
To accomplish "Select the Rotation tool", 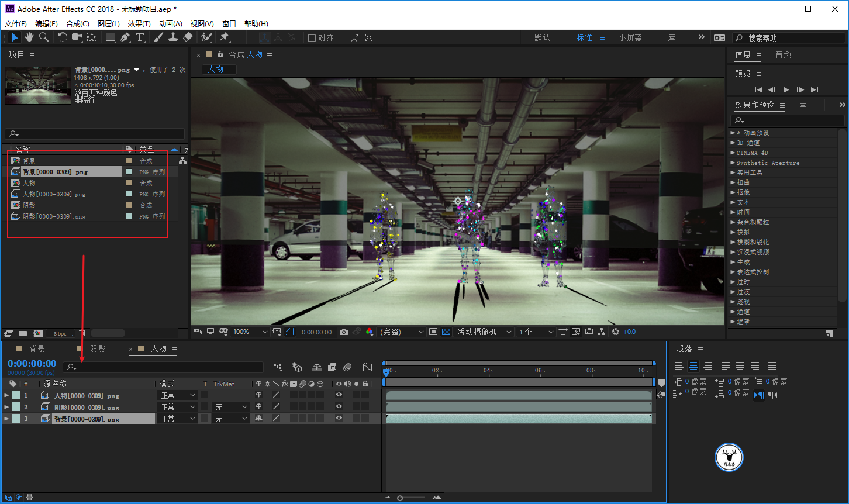I will pyautogui.click(x=62, y=37).
